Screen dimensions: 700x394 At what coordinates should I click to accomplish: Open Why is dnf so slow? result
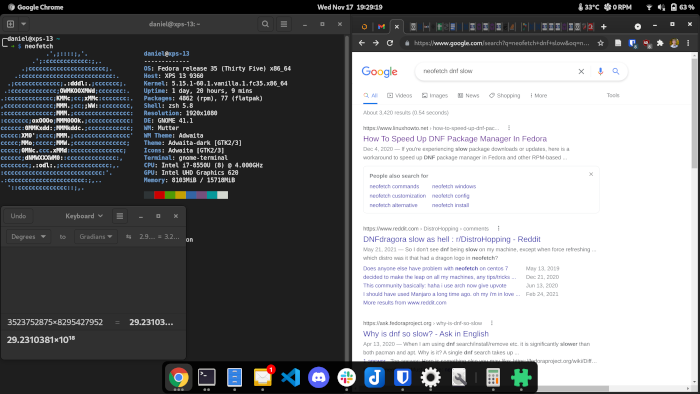tap(426, 334)
